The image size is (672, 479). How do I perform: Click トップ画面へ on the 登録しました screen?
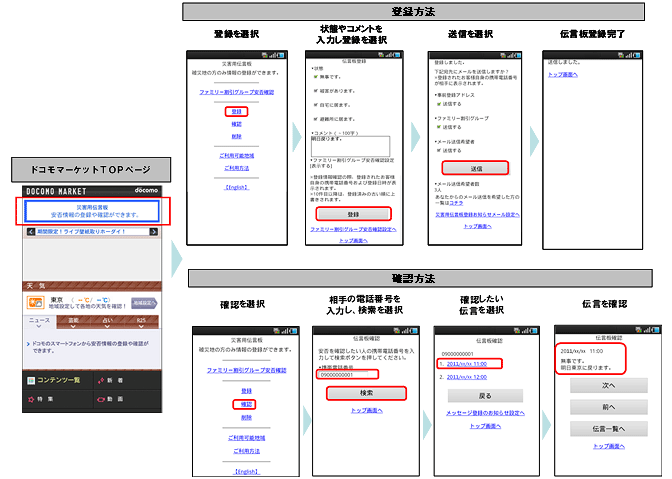pos(477,226)
